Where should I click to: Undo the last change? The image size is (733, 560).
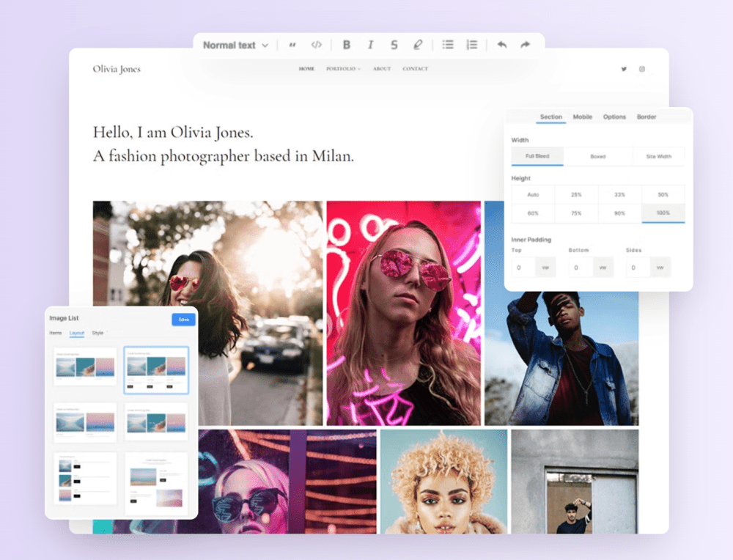[x=502, y=45]
